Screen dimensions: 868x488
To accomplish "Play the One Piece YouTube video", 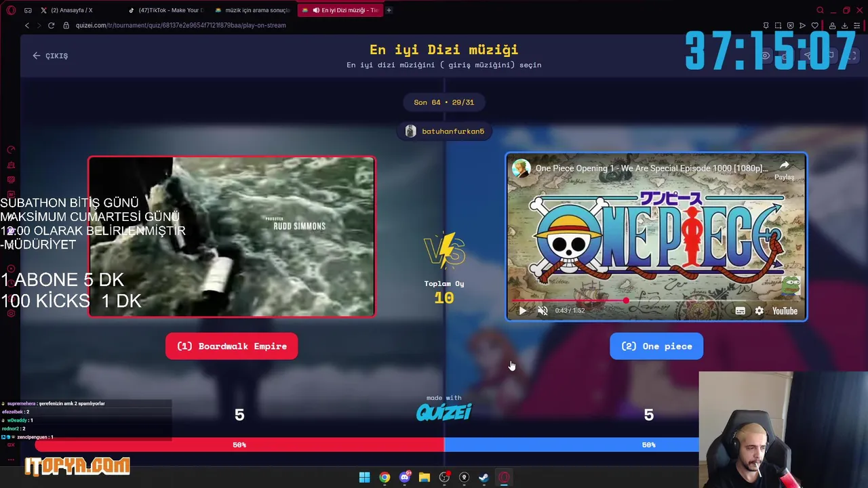I will [522, 310].
